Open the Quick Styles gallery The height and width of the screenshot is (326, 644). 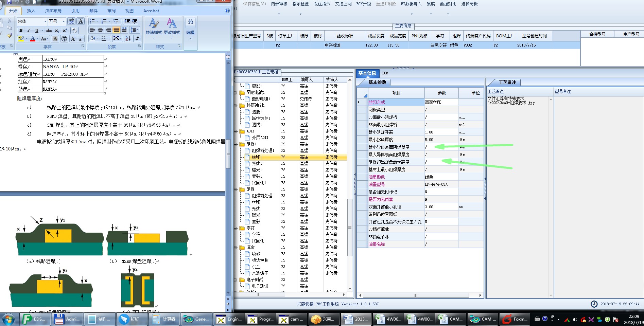point(154,28)
